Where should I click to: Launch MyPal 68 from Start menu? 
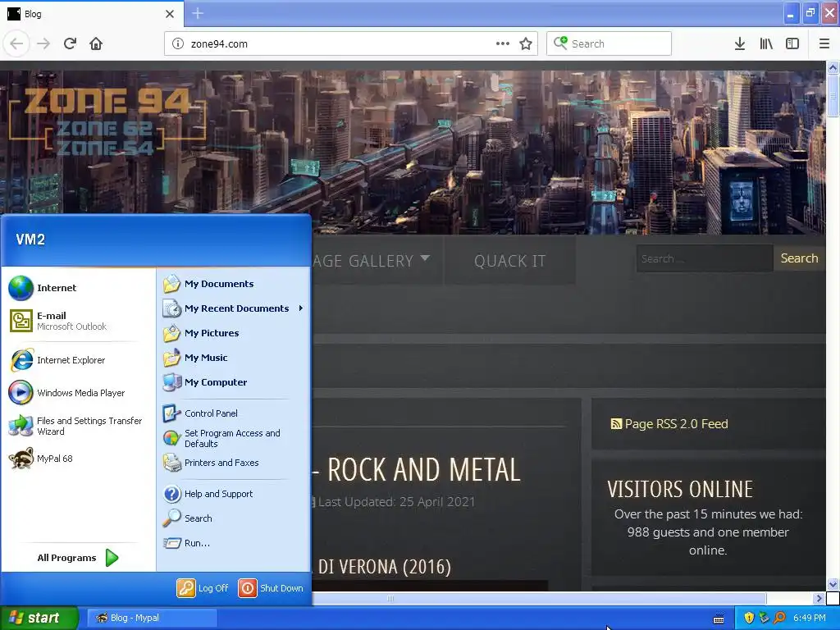point(41,459)
